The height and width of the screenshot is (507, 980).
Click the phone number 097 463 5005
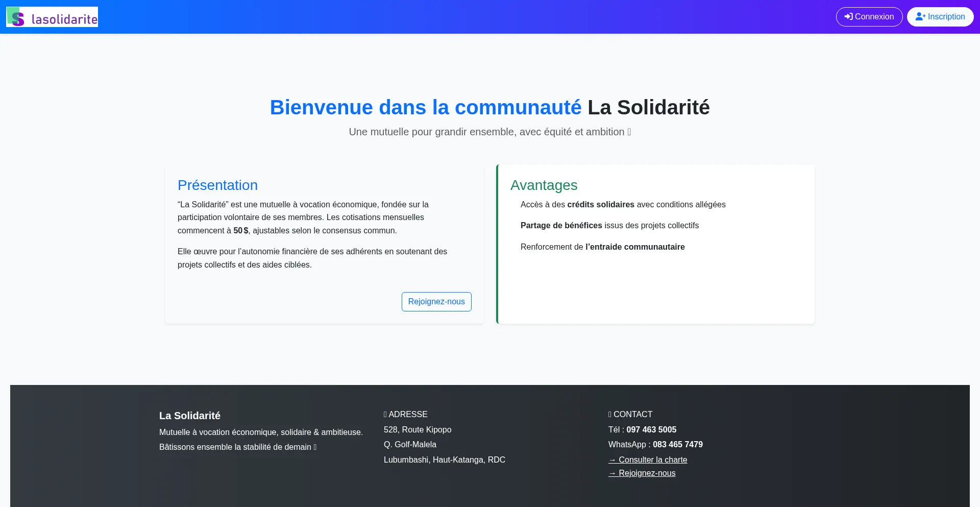(x=651, y=429)
